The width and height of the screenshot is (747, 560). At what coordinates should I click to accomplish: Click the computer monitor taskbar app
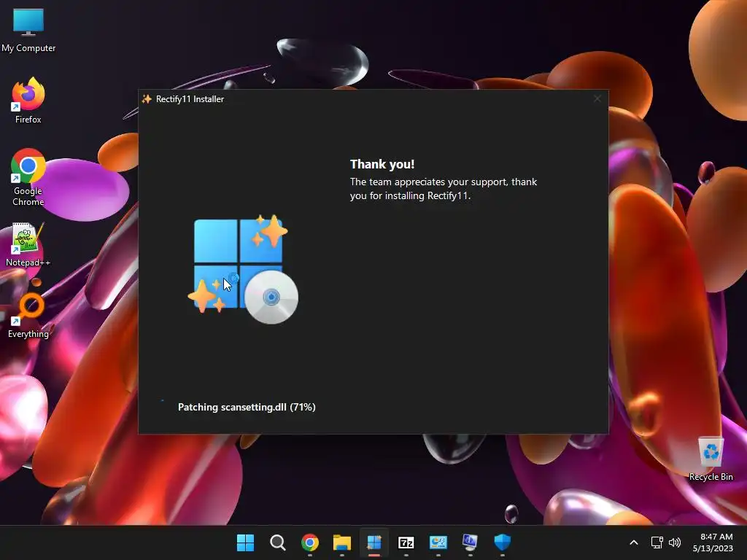click(x=471, y=542)
